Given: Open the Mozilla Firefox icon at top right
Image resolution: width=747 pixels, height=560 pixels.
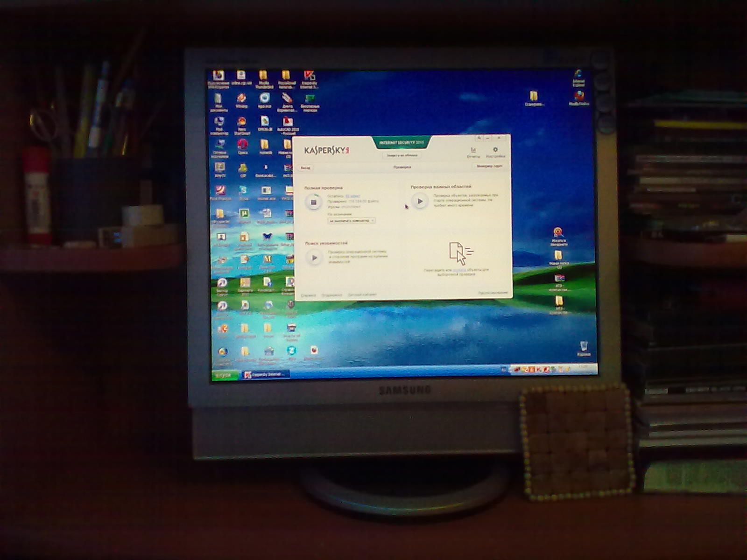Looking at the screenshot, I should (x=579, y=98).
